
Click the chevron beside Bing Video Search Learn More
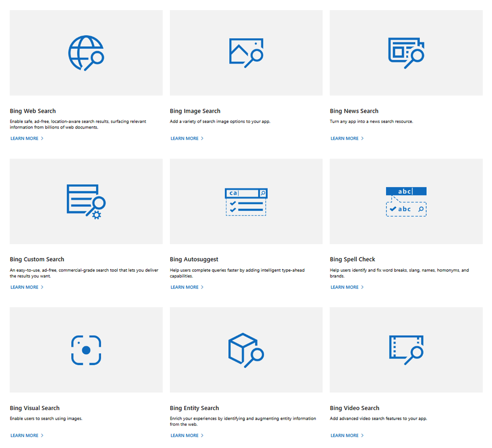coord(363,435)
